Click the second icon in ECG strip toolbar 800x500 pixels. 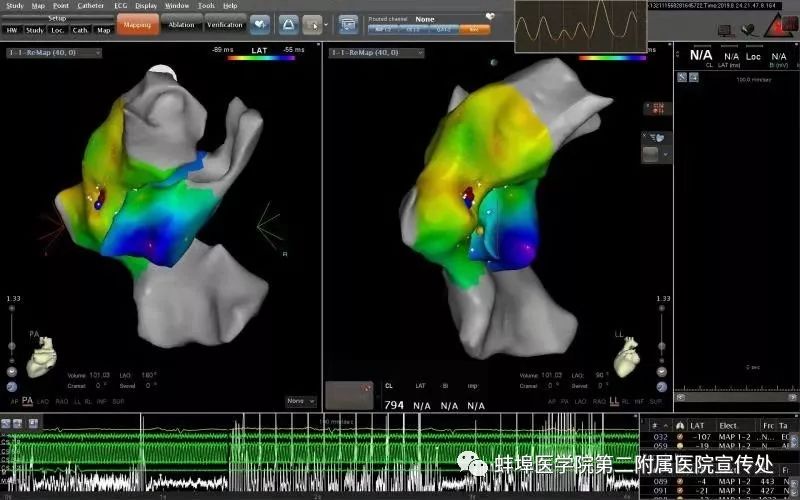click(17, 423)
